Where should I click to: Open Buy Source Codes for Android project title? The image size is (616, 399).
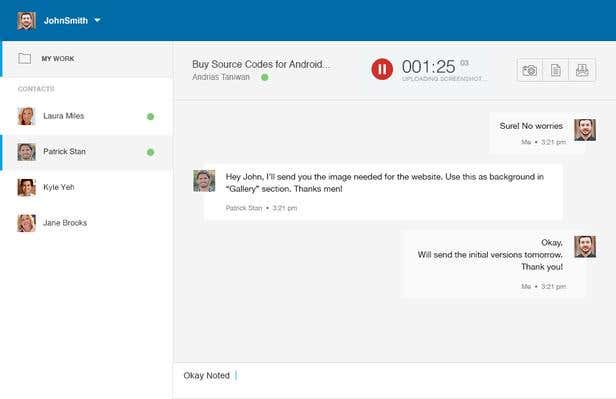point(261,64)
